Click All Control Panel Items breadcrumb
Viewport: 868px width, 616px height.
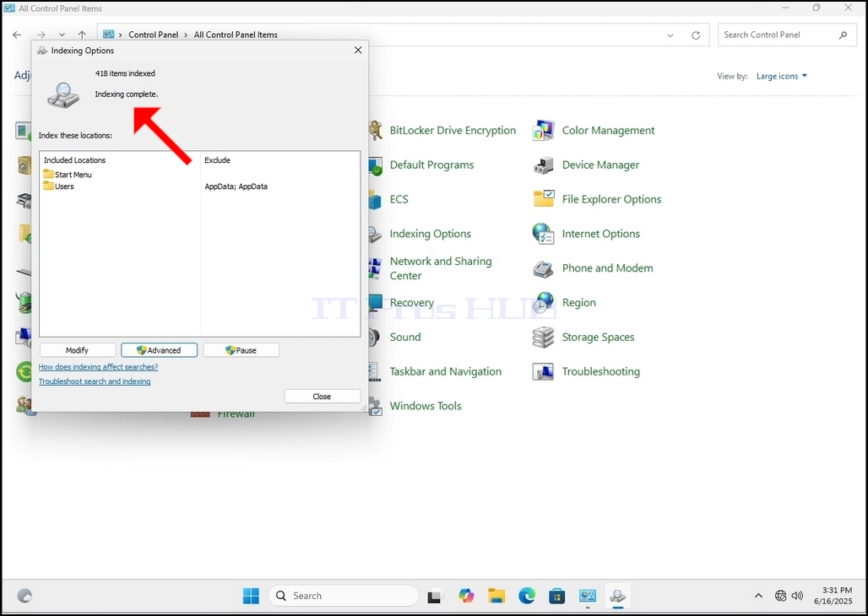pos(236,35)
